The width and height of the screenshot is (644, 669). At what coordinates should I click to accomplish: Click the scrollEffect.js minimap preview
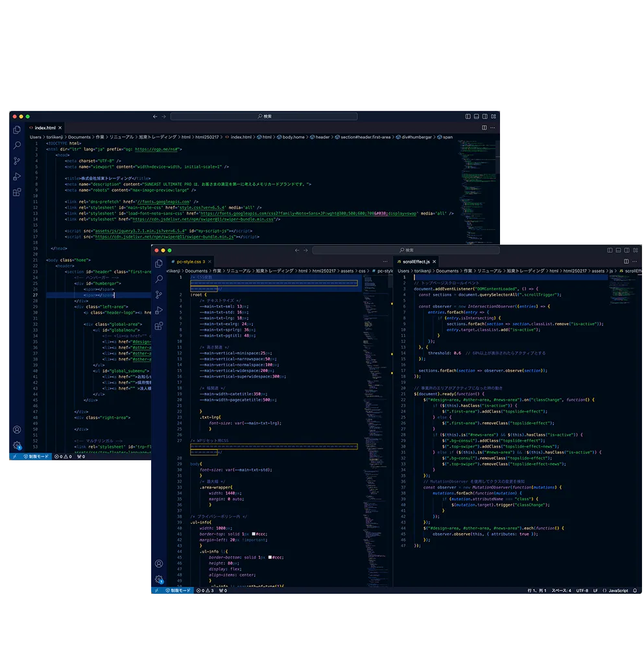tap(623, 289)
